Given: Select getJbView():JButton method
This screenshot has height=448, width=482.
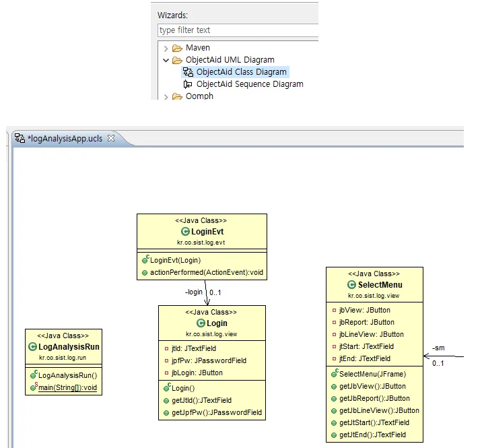Looking at the screenshot, I should [372, 386].
